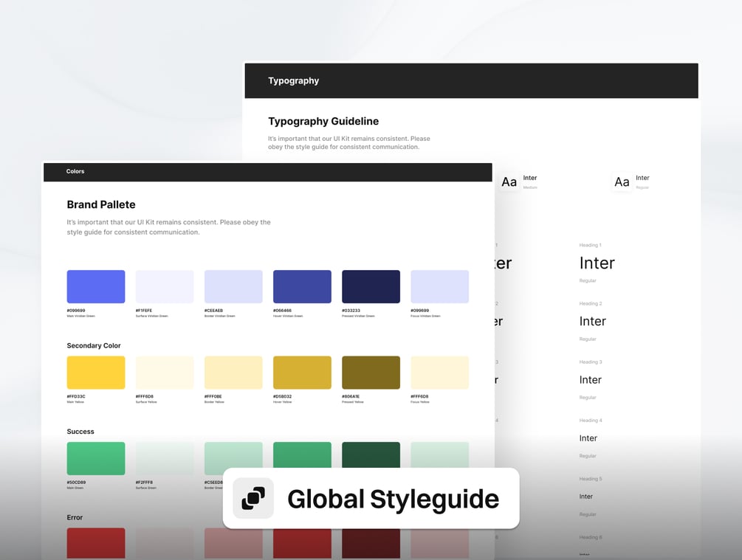
Task: Click the Heading 6 label
Action: coord(591,537)
